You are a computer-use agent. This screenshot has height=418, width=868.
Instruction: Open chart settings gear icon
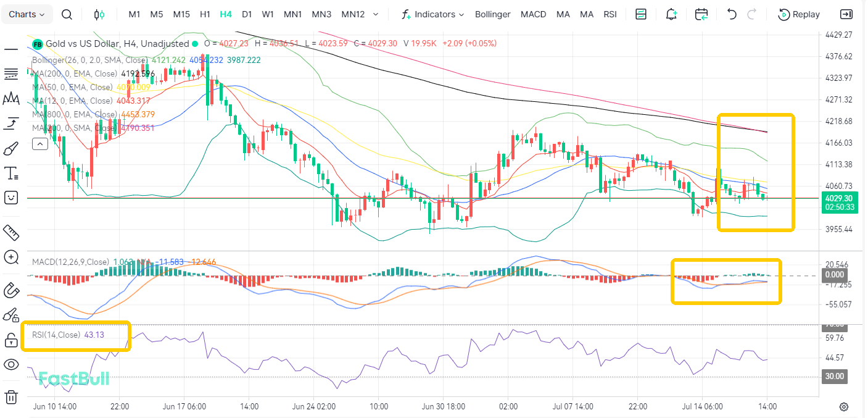[x=844, y=406]
